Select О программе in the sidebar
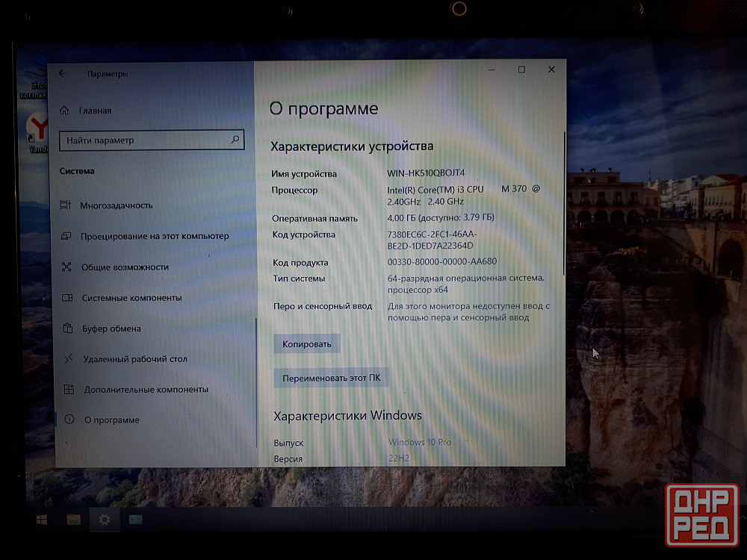 click(111, 420)
